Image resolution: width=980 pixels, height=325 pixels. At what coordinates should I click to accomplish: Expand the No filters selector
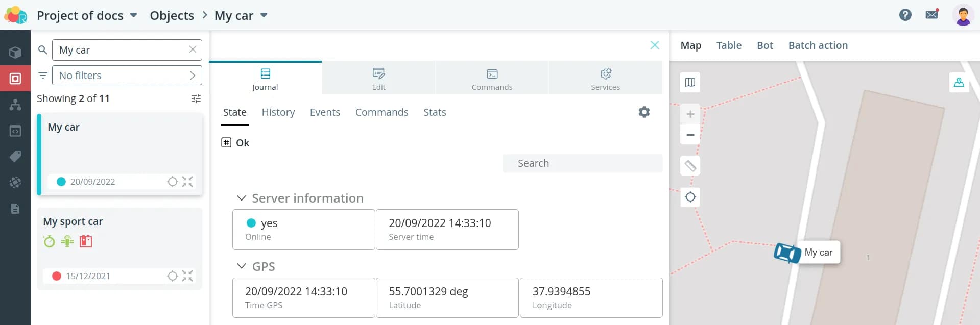coord(127,76)
